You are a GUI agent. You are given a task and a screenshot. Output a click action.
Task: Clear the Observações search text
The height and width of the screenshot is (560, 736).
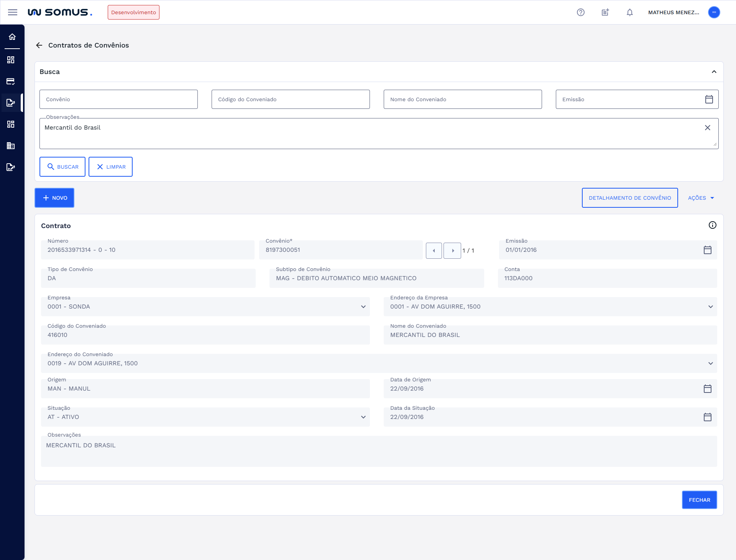pyautogui.click(x=707, y=128)
